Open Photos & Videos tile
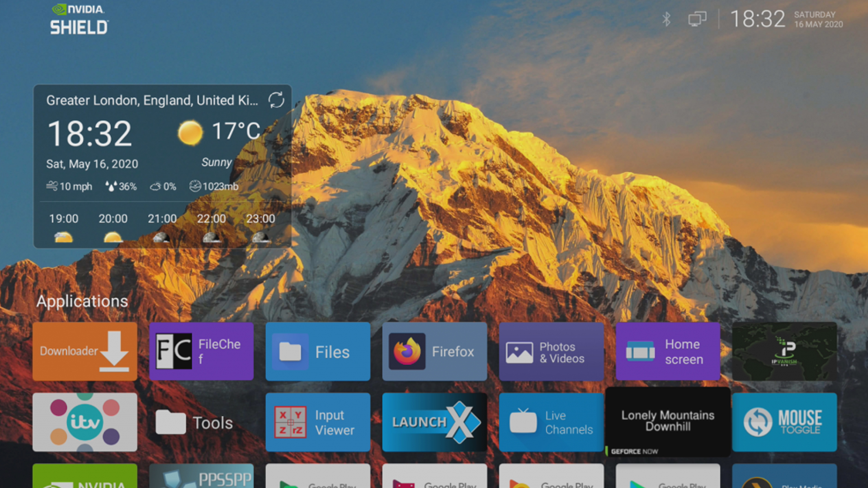Screen dimensions: 868x488 [551, 351]
